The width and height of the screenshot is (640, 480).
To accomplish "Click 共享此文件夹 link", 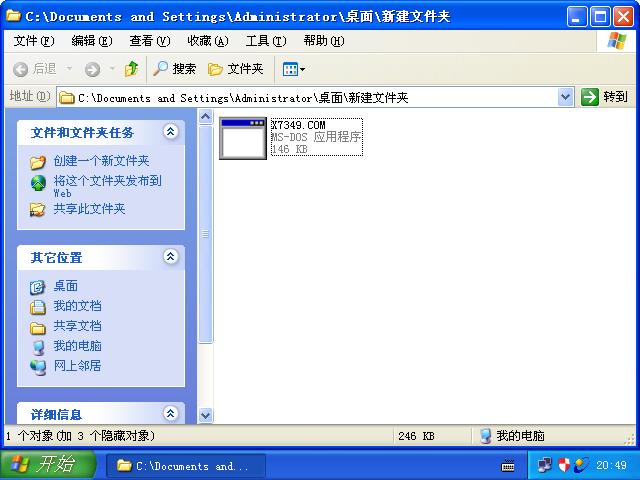I will pyautogui.click(x=89, y=209).
